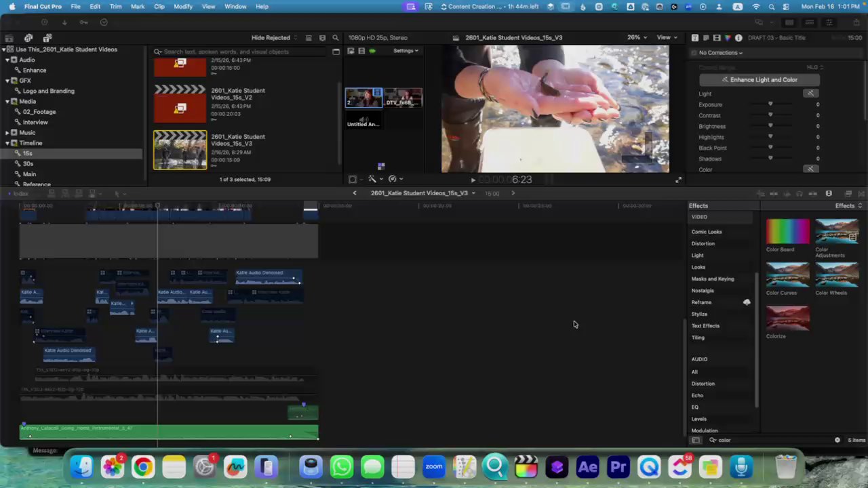This screenshot has width=868, height=488.
Task: Select the Distortion video effects category
Action: [703, 244]
